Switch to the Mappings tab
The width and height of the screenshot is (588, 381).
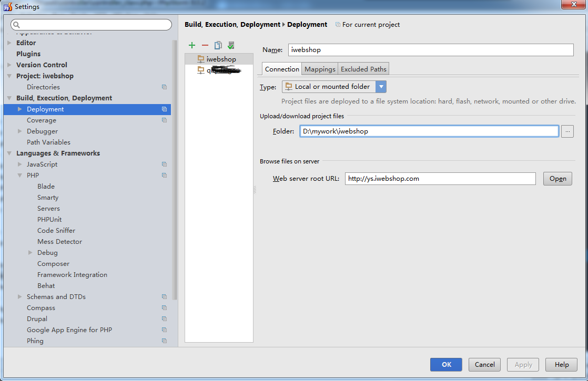[320, 68]
